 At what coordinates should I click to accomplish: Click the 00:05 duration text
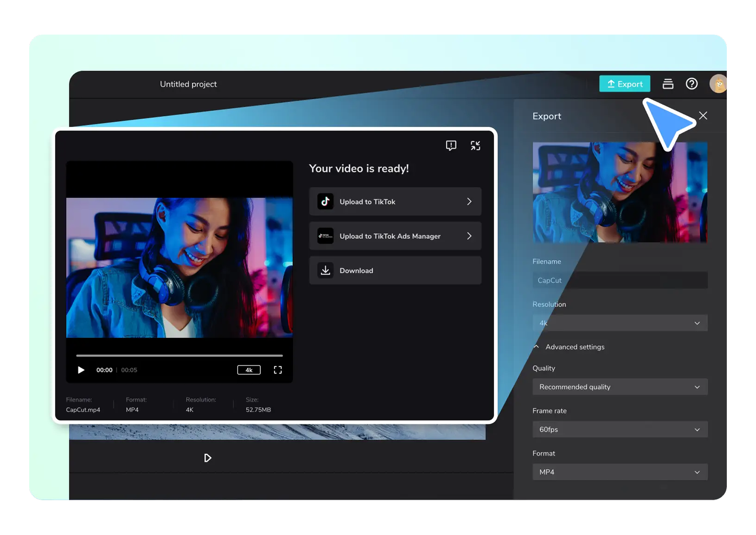129,370
